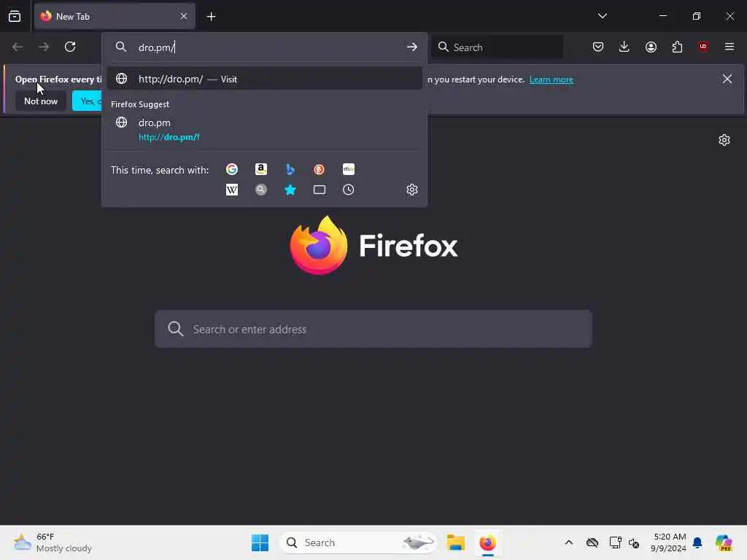
Task: Search this time with Google
Action: point(231,169)
